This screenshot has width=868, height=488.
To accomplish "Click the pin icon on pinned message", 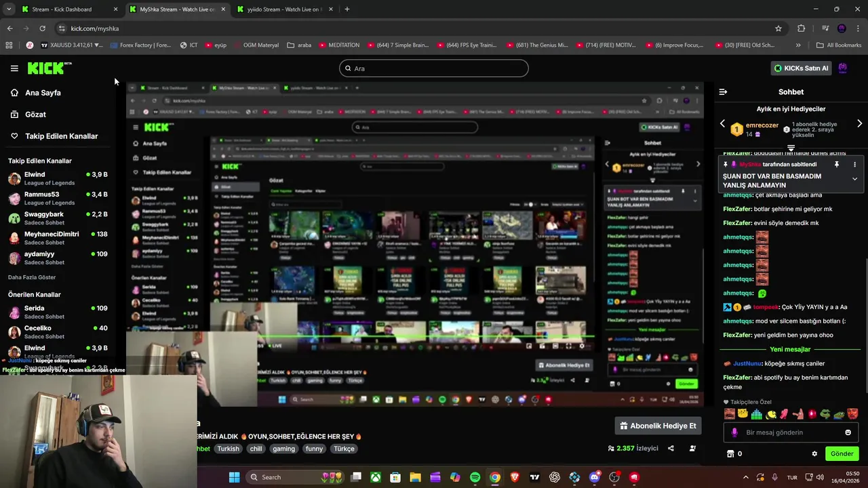I will point(836,165).
